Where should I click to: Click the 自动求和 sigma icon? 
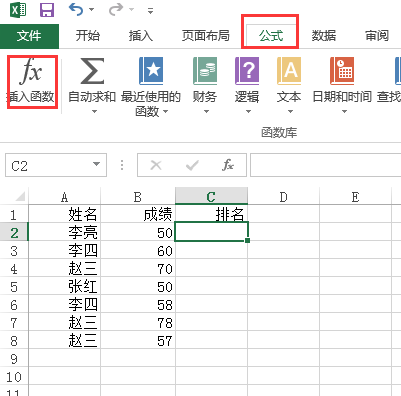[92, 71]
